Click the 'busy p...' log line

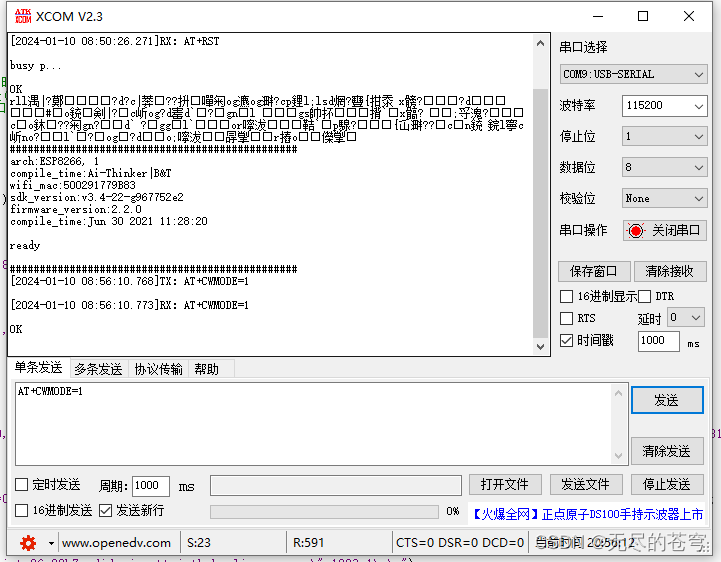coord(35,66)
